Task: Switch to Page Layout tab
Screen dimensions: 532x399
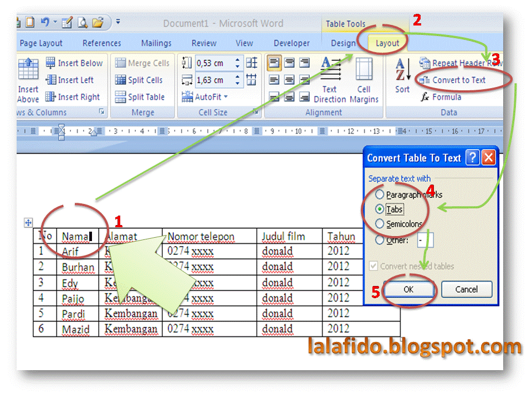Action: coord(41,43)
